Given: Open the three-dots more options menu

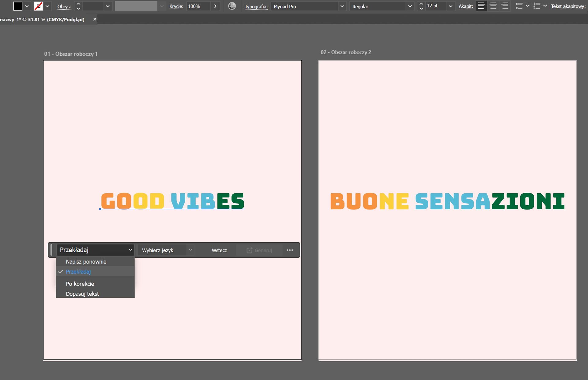Looking at the screenshot, I should tap(290, 250).
